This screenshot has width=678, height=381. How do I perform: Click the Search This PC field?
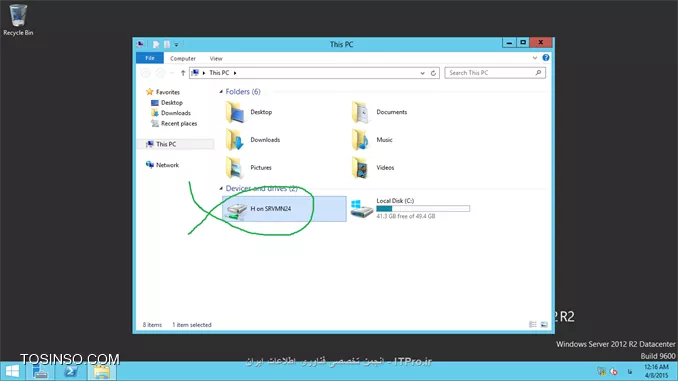(495, 73)
